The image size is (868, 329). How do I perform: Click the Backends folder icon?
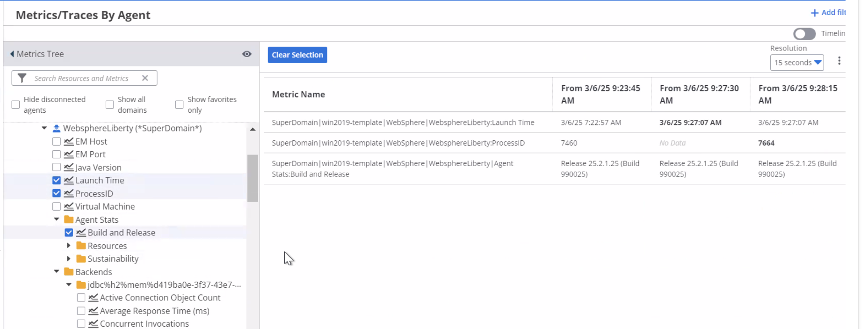(69, 272)
